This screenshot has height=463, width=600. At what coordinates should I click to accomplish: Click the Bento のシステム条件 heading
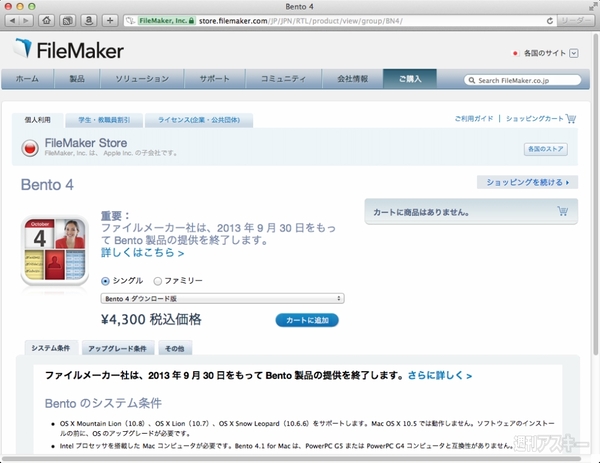click(x=103, y=403)
